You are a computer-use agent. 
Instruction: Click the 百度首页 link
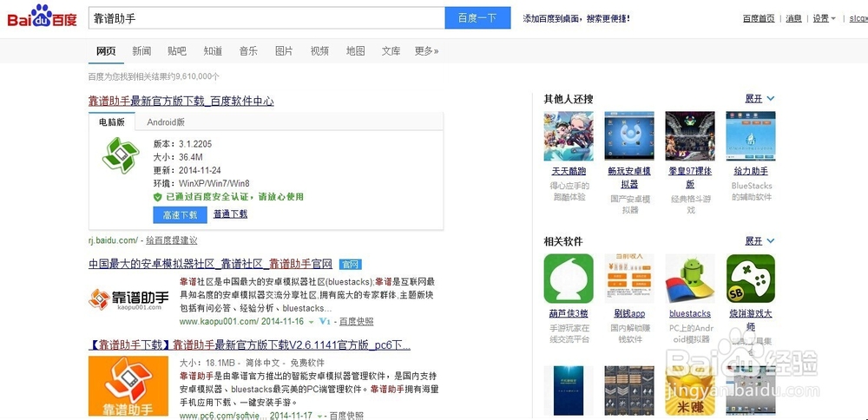pos(759,18)
